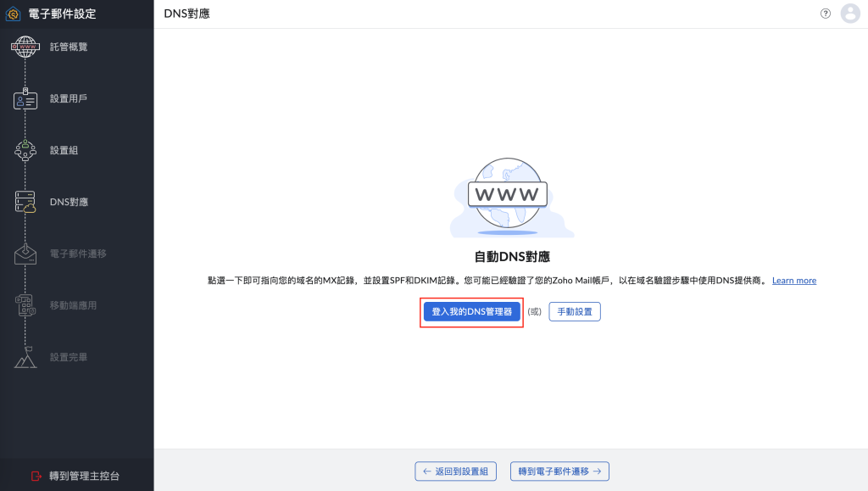Click the 電子郵件設定 sidebar title
This screenshot has height=491, width=868.
[62, 14]
